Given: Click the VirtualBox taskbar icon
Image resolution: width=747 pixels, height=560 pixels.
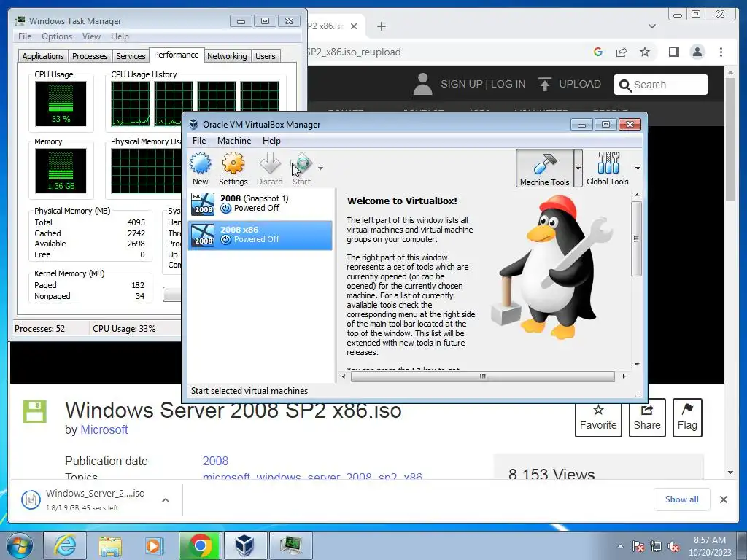Looking at the screenshot, I should (x=245, y=545).
